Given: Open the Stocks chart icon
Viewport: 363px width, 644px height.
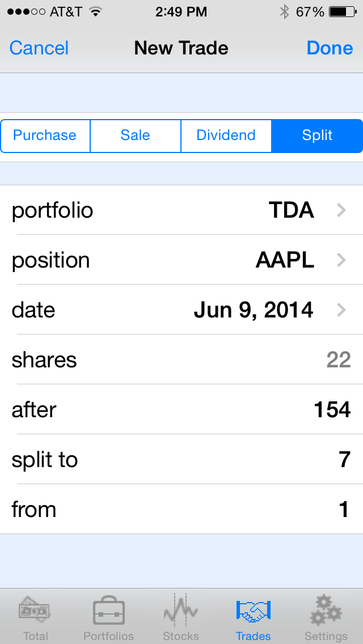Looking at the screenshot, I should (x=181, y=611).
